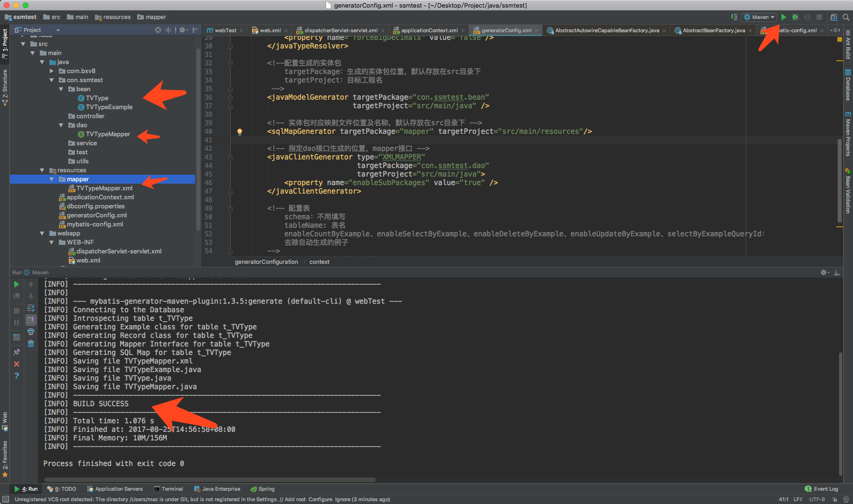
Task: Start the Debug bug icon
Action: coord(795,17)
